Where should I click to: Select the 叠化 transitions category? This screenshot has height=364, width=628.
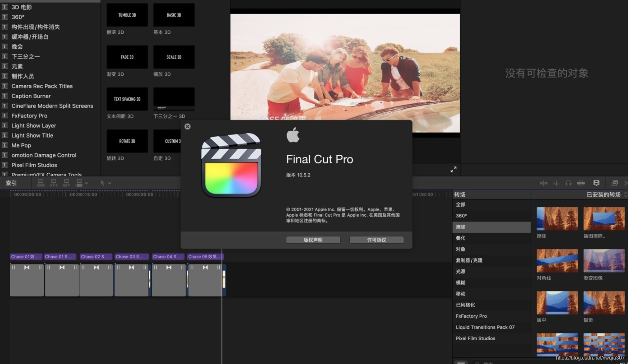(460, 238)
